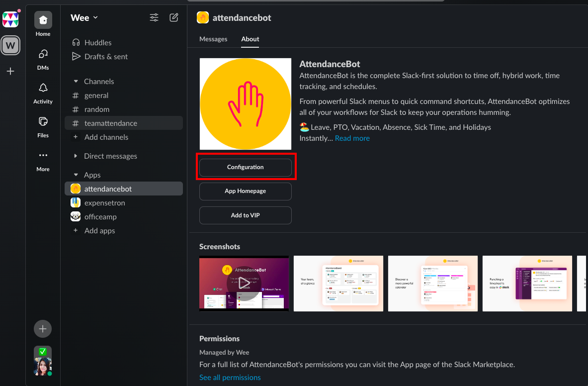Image resolution: width=588 pixels, height=386 pixels.
Task: Add a new workspace with plus icon
Action: [10, 71]
